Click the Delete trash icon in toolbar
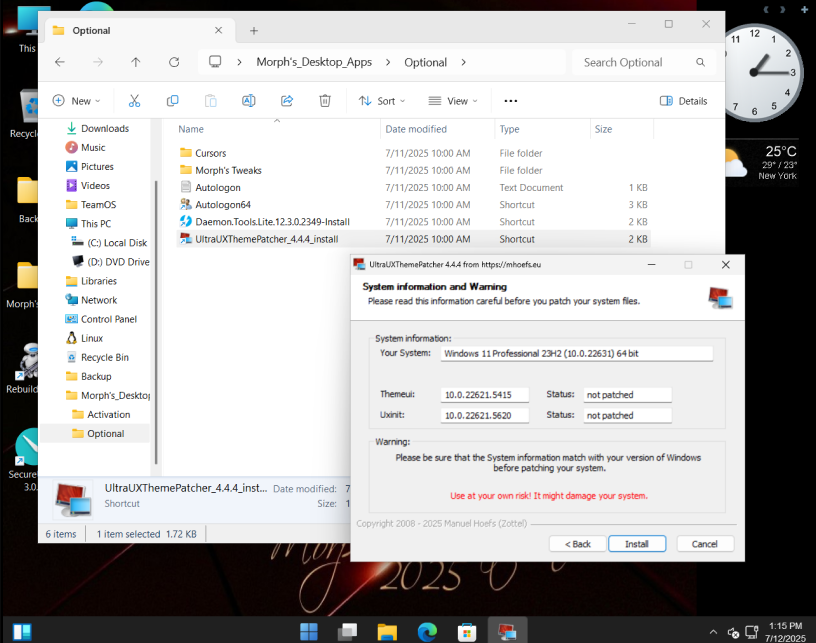Screen dimensions: 816x643 point(325,101)
